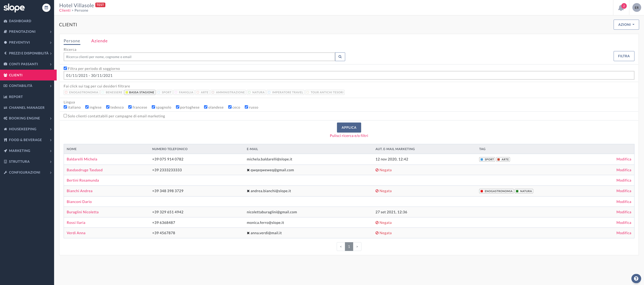Click the Prenotazioni book icon
Image resolution: width=644 pixels, height=285 pixels.
[5, 31]
